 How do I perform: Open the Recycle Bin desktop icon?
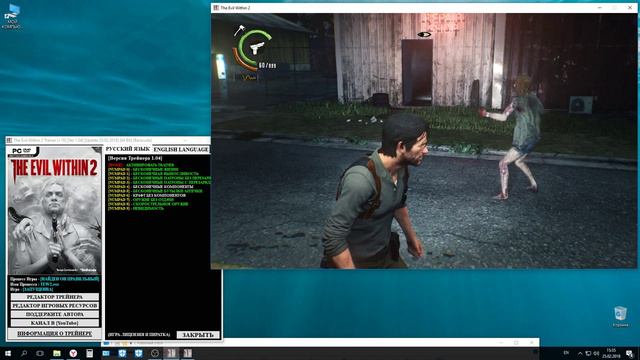point(620,317)
